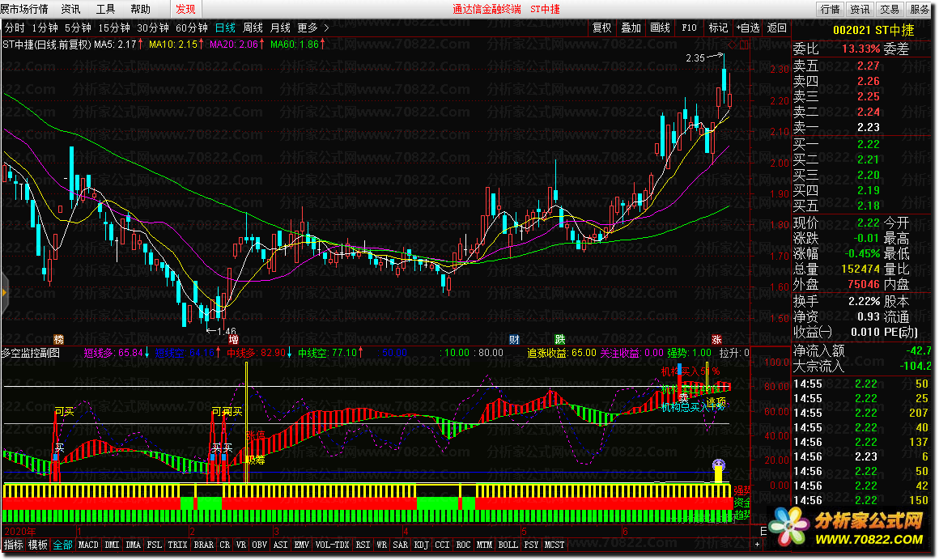Select the 5分钟 period tab

(78, 28)
